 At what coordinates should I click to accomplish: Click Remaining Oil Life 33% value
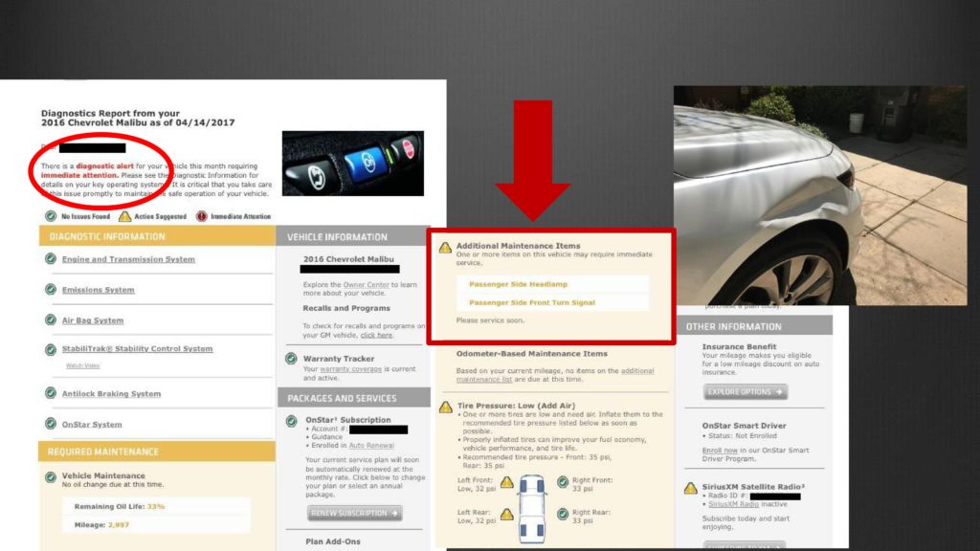tap(156, 507)
